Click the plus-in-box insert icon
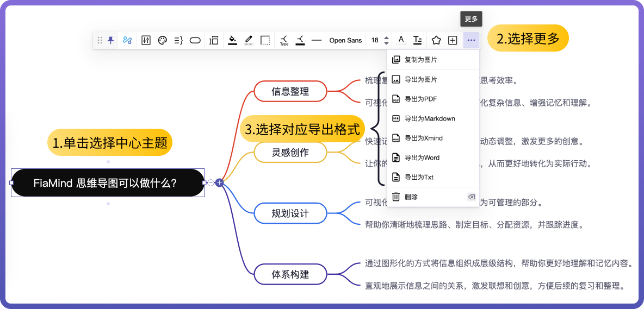644x309 pixels. 452,40
